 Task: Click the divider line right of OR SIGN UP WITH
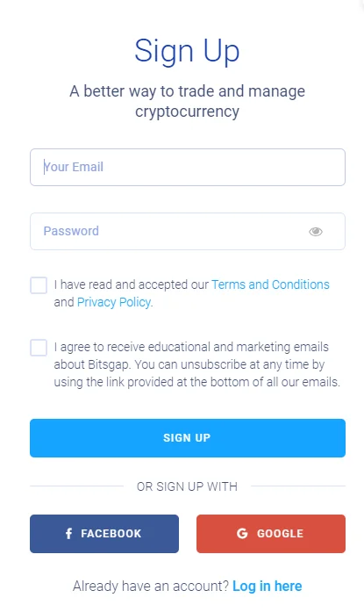coord(298,486)
